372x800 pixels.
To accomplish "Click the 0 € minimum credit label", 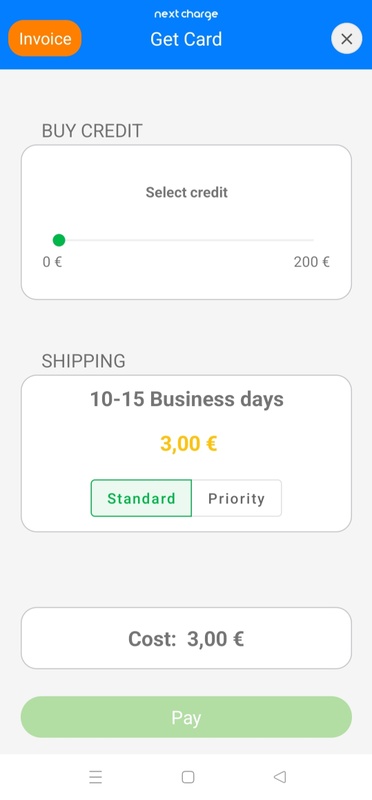I will click(52, 262).
